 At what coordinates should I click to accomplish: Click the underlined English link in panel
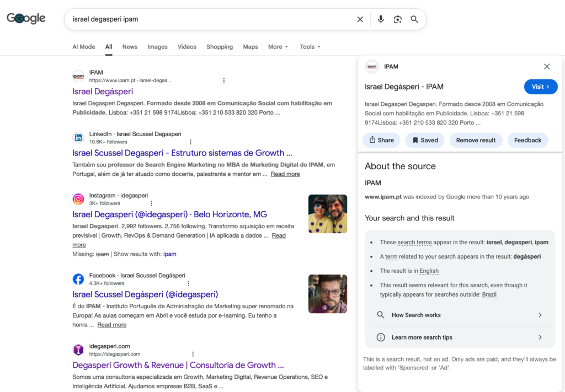[429, 271]
